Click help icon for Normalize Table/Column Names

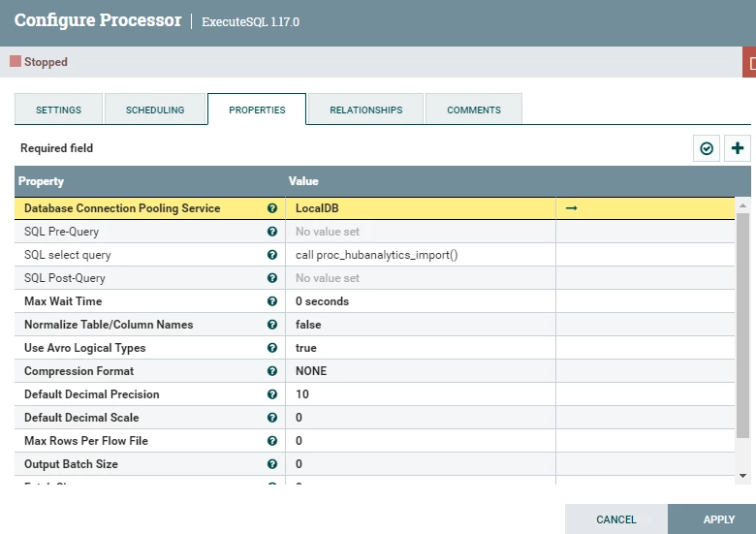point(272,325)
